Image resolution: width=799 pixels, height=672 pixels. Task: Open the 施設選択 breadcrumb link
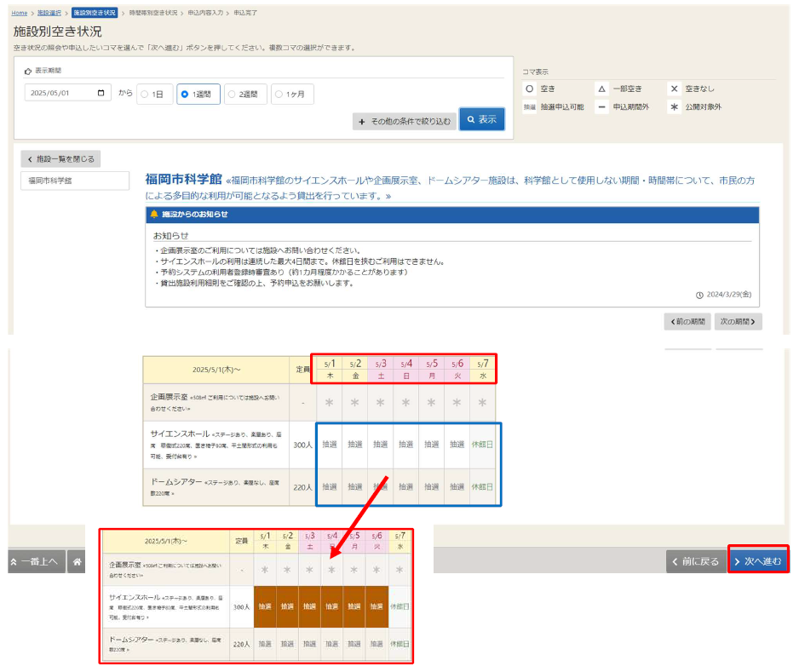click(x=49, y=13)
